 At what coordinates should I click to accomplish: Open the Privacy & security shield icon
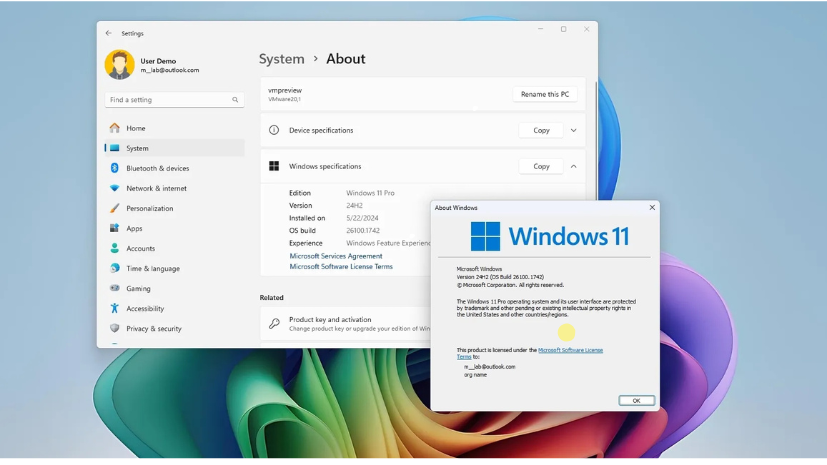[x=115, y=328]
